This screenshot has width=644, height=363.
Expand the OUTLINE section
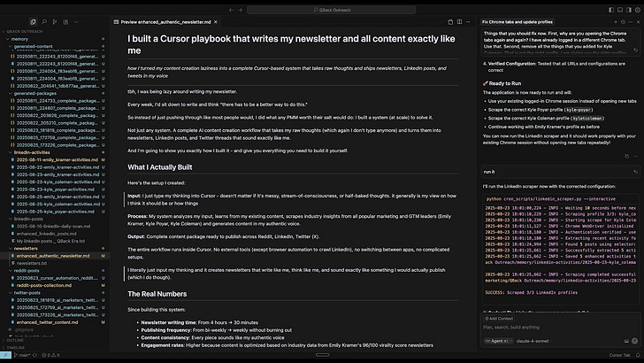[55, 340]
